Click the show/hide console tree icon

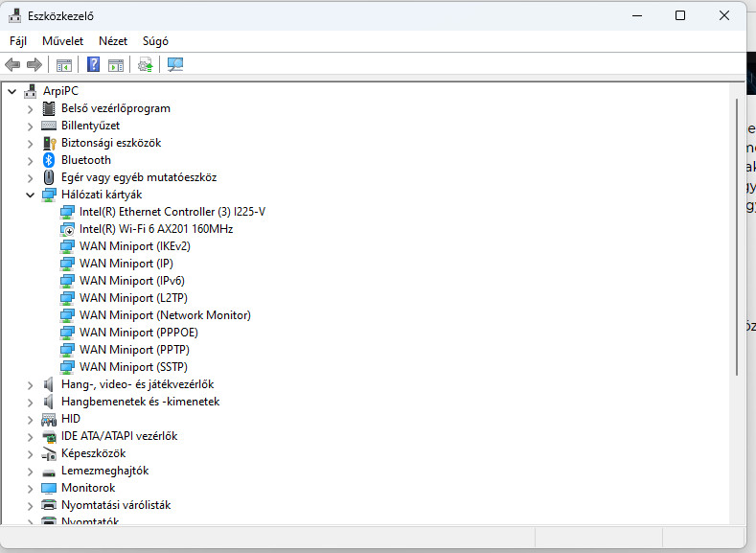pyautogui.click(x=64, y=65)
